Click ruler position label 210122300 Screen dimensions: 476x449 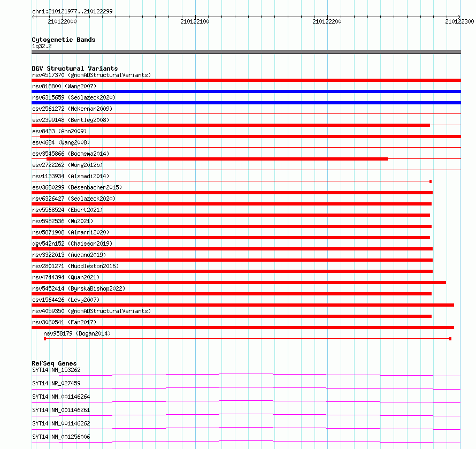pyautogui.click(x=459, y=21)
